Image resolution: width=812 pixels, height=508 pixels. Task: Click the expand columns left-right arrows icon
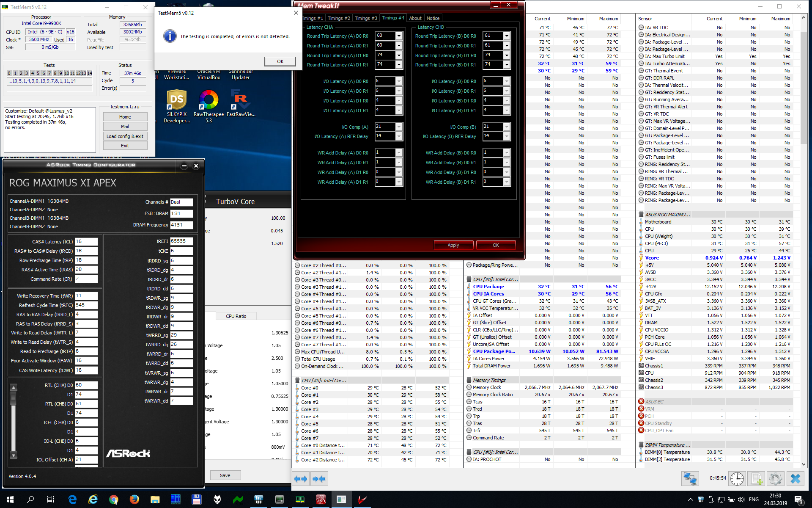point(301,479)
